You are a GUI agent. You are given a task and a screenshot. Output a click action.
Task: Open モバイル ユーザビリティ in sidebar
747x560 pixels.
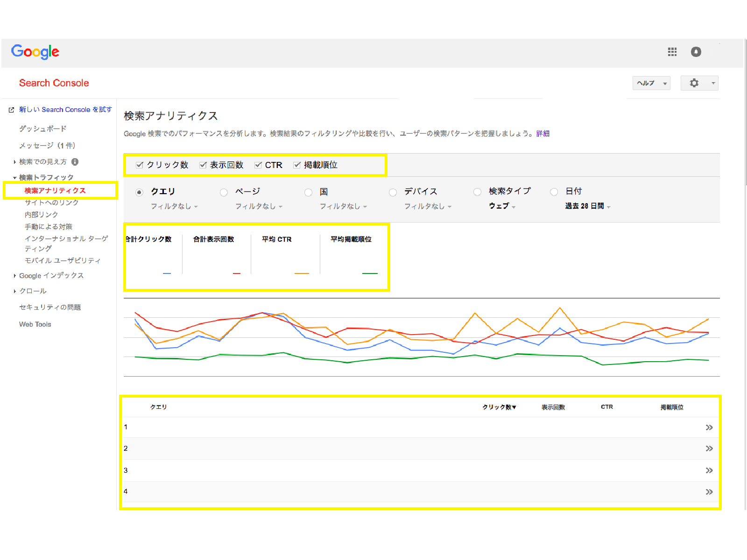tap(63, 260)
